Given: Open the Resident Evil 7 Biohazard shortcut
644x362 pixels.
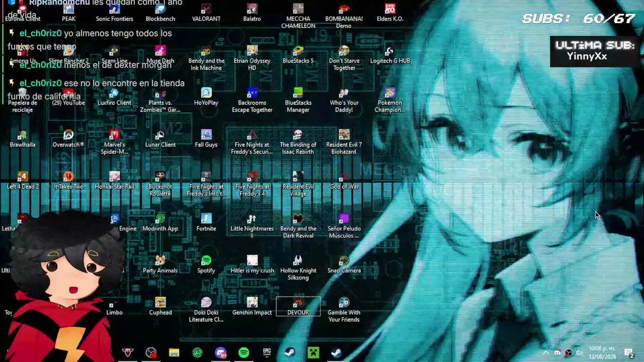Looking at the screenshot, I should 344,142.
